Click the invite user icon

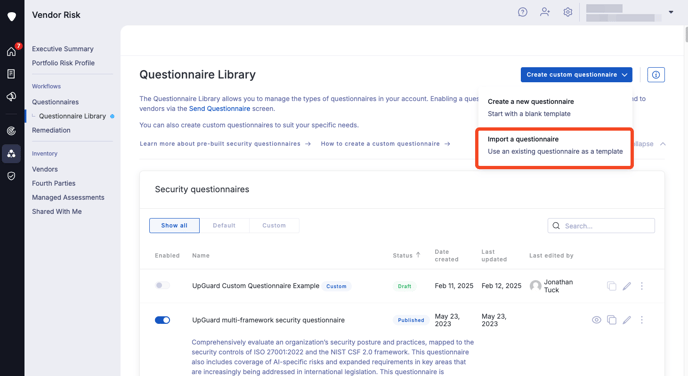545,12
